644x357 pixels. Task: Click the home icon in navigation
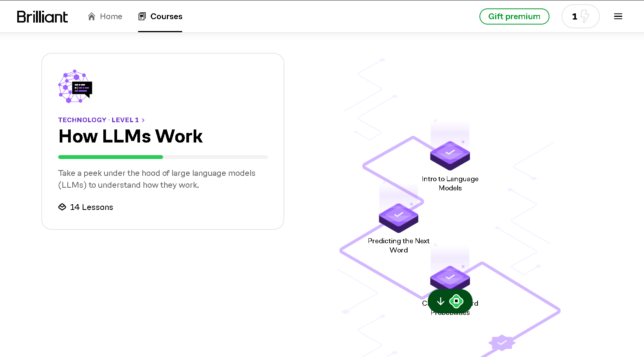91,16
